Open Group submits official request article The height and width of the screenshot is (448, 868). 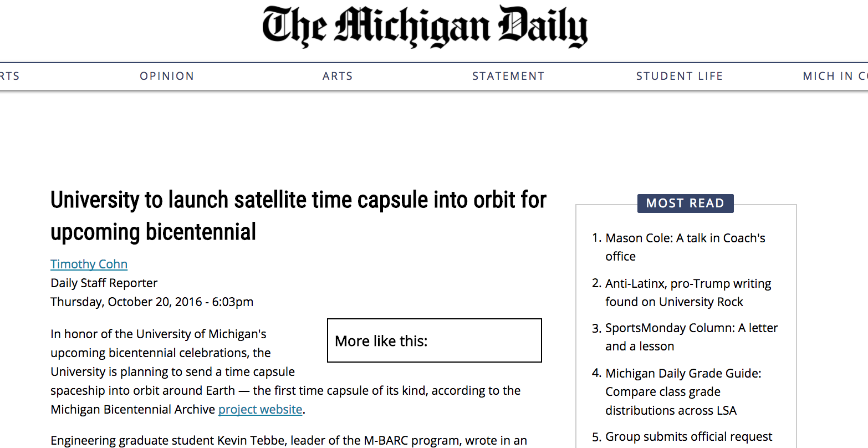pyautogui.click(x=688, y=437)
